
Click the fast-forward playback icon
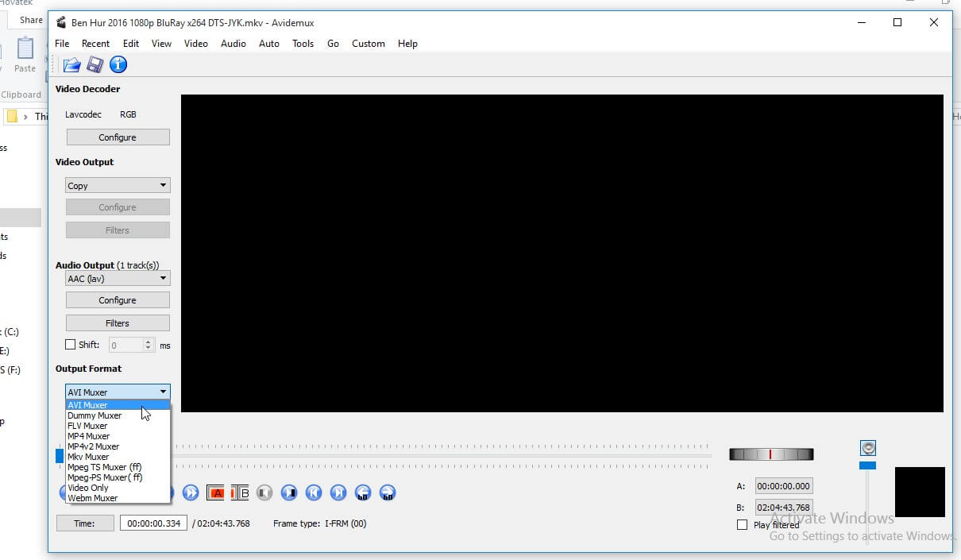point(191,492)
